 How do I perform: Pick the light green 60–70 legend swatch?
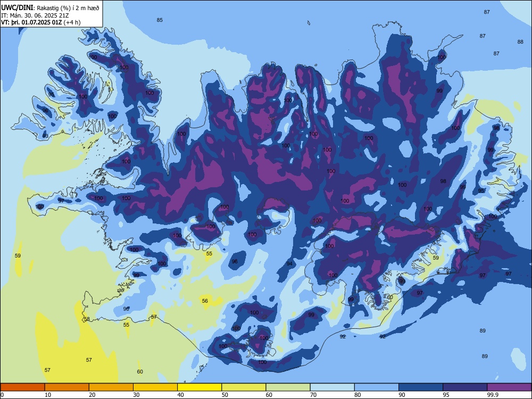coord(288,387)
